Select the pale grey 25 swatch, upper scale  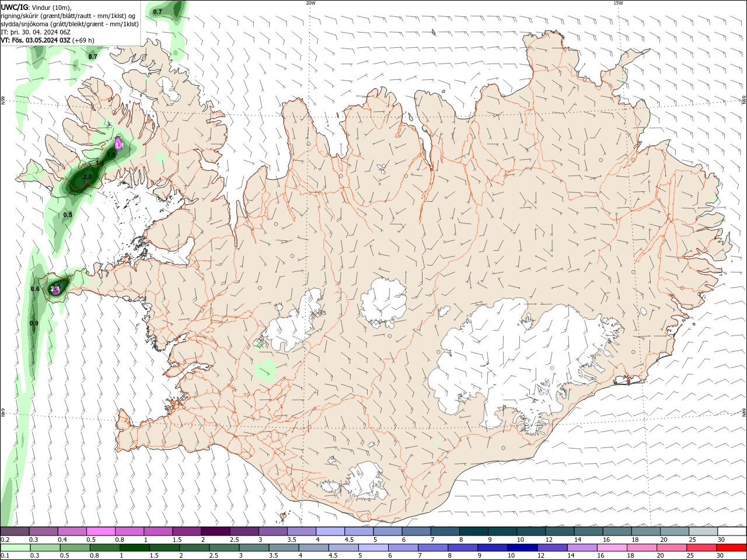(703, 531)
